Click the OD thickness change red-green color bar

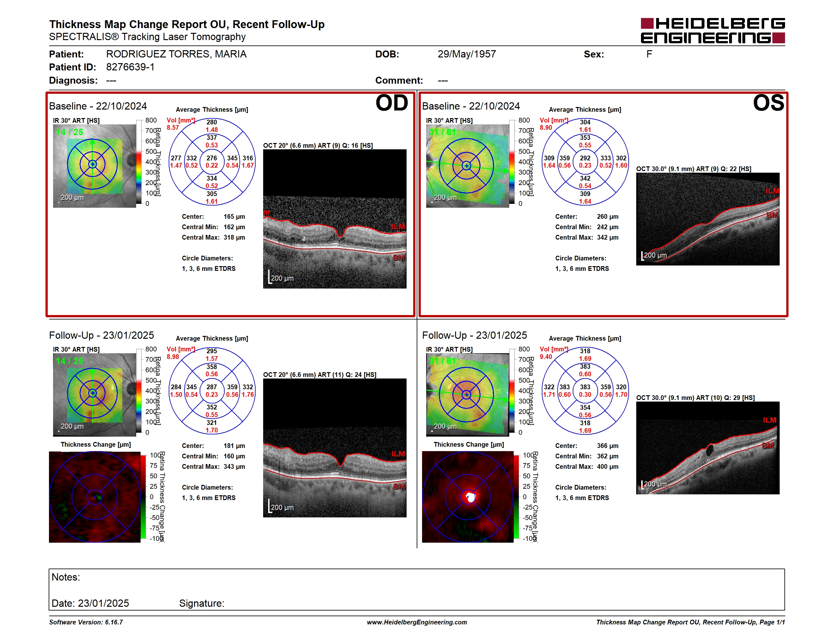click(143, 497)
